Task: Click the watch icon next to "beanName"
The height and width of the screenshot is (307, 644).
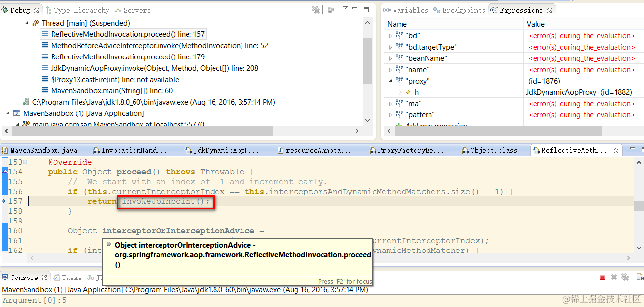Action: (399, 58)
